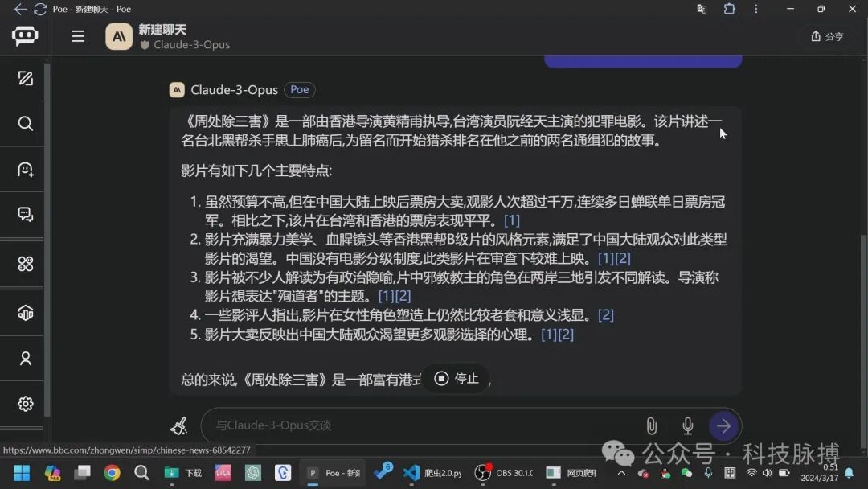
Task: Open the 下载 folder from taskbar
Action: pos(182,473)
